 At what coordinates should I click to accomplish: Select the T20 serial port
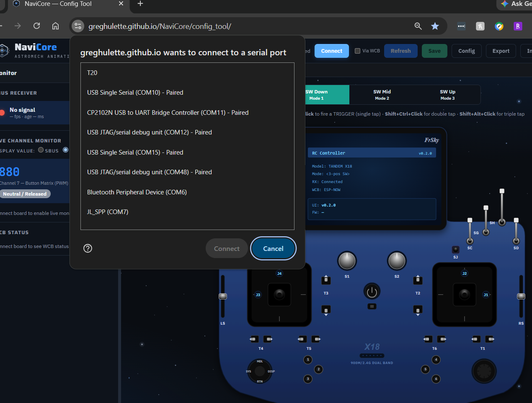pyautogui.click(x=187, y=73)
